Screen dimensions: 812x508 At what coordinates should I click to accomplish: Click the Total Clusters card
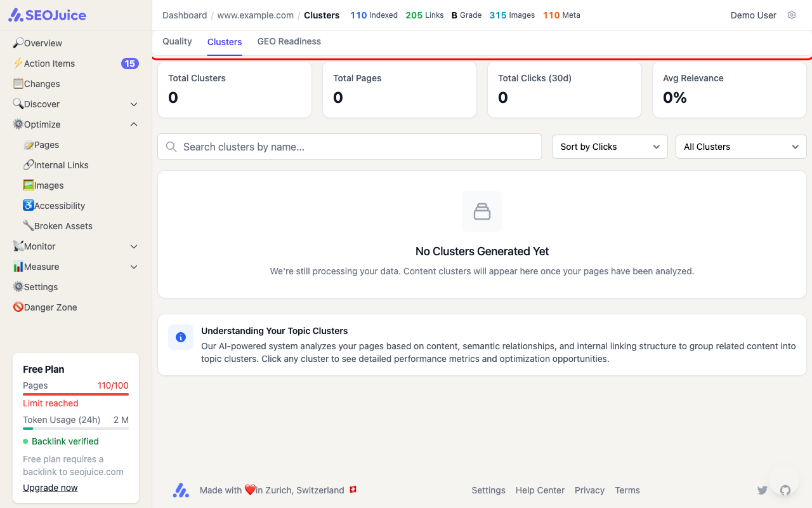coord(235,90)
